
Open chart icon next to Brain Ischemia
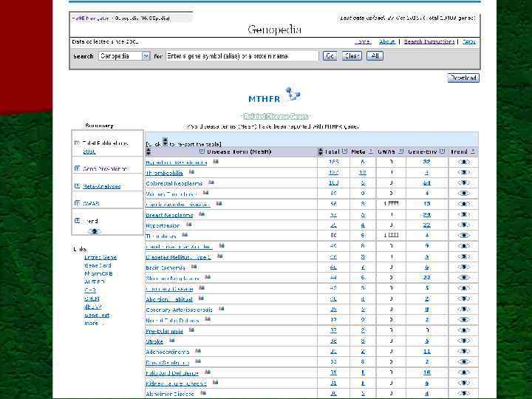point(194,267)
